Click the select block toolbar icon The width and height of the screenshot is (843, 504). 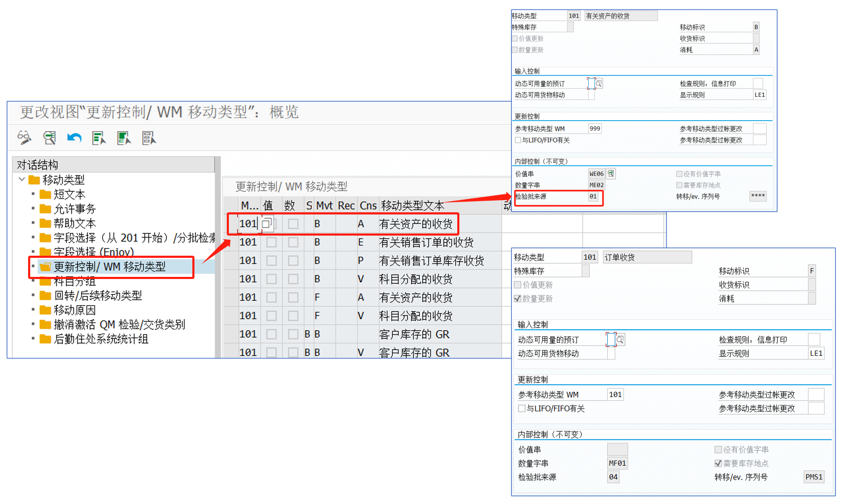[124, 138]
